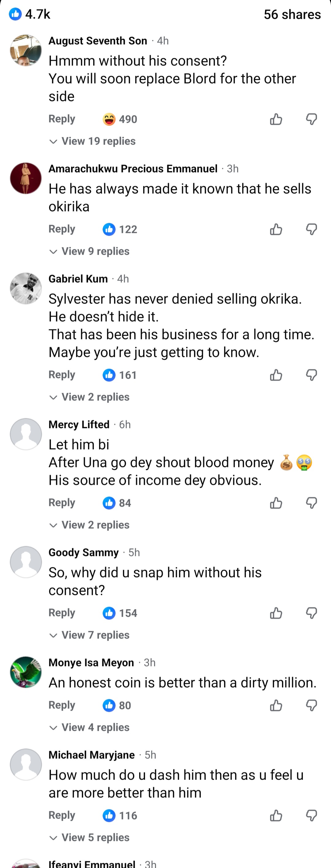Tap 56 shares at the top
Image resolution: width=331 pixels, height=868 pixels.
[x=292, y=14]
